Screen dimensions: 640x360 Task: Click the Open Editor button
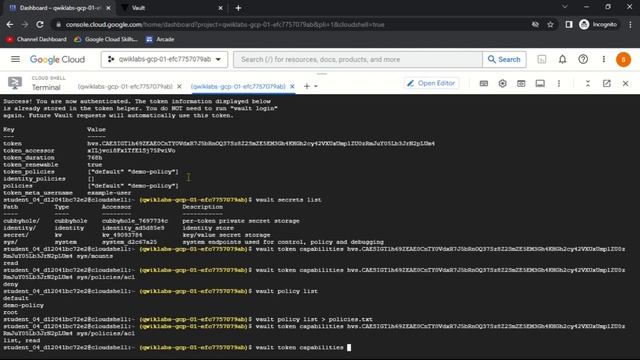point(432,83)
